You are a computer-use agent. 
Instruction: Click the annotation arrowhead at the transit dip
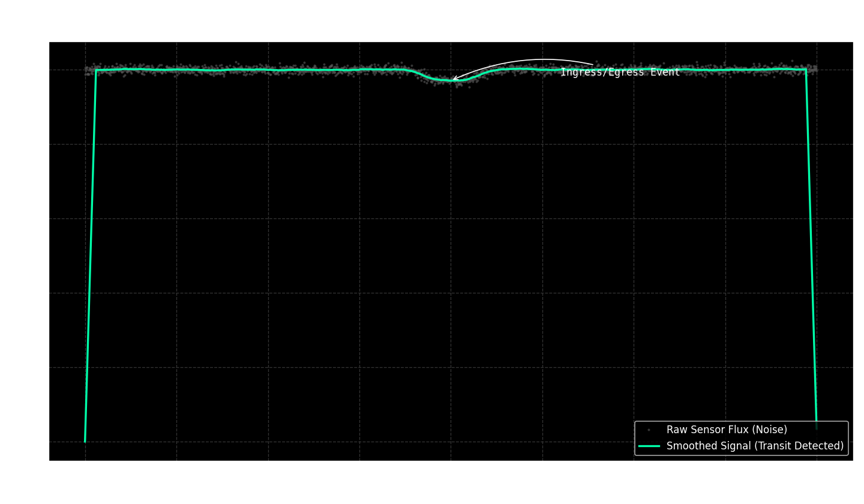tap(454, 79)
